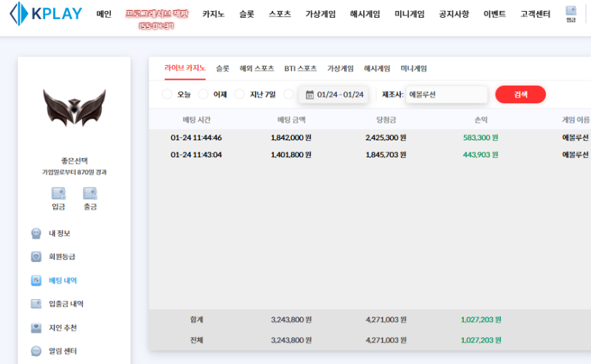Open withdrawal via the 출금 wallet icon
This screenshot has height=364, width=591.
90,193
